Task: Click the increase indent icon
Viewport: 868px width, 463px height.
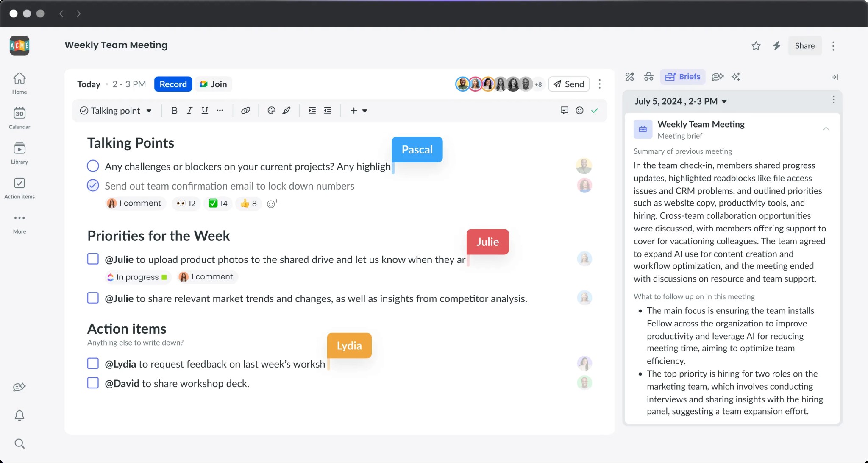Action: [312, 111]
